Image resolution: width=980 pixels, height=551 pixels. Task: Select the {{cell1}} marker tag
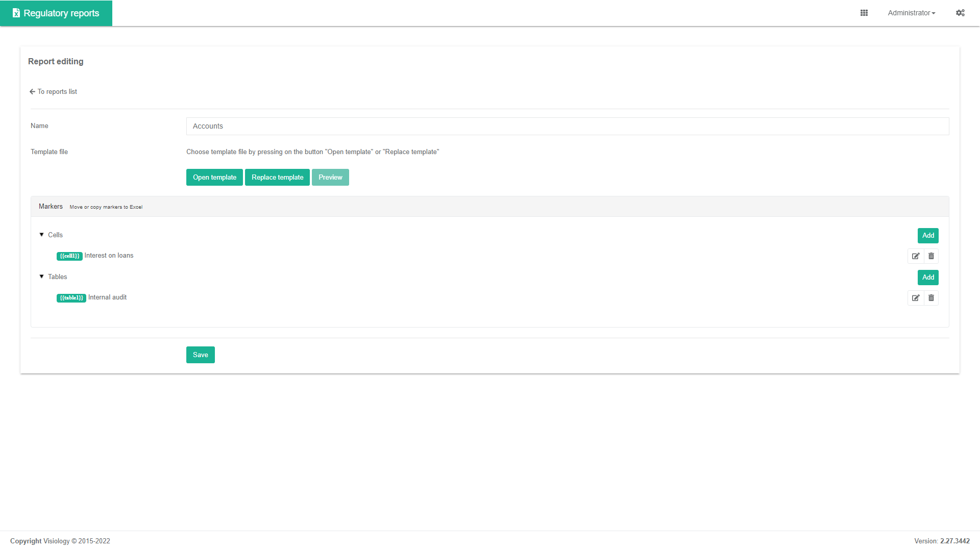(69, 256)
